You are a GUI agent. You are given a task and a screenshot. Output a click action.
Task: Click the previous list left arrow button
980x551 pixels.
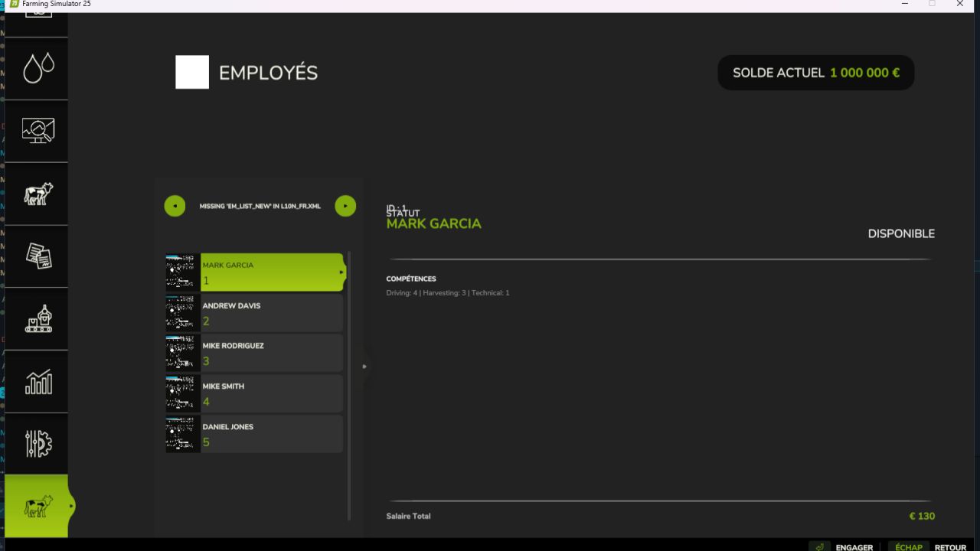(175, 206)
